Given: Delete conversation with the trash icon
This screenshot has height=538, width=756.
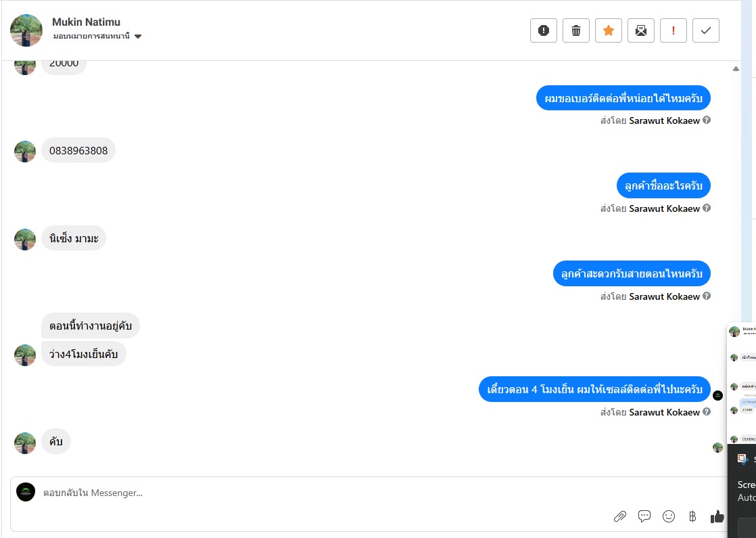Looking at the screenshot, I should pyautogui.click(x=576, y=30).
